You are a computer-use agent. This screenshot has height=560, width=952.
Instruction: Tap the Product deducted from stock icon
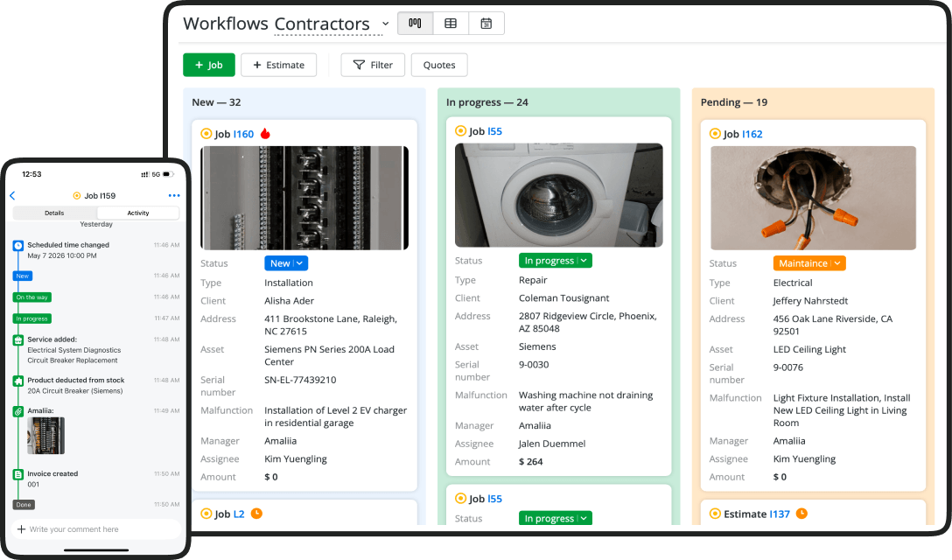tap(18, 381)
